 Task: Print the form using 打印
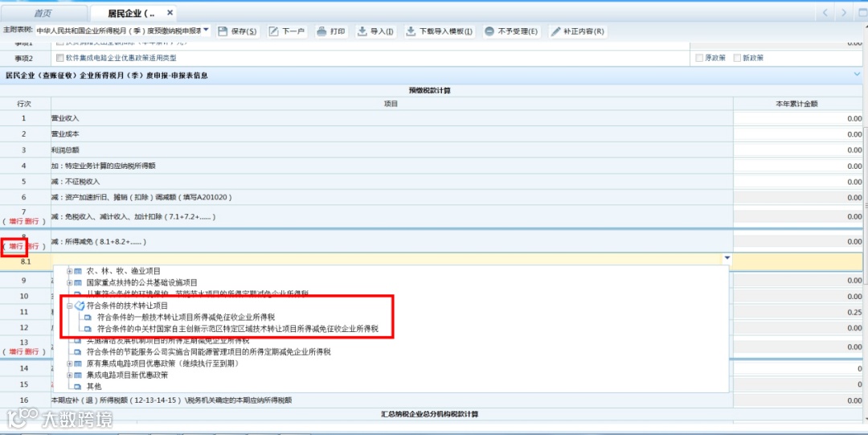point(332,31)
